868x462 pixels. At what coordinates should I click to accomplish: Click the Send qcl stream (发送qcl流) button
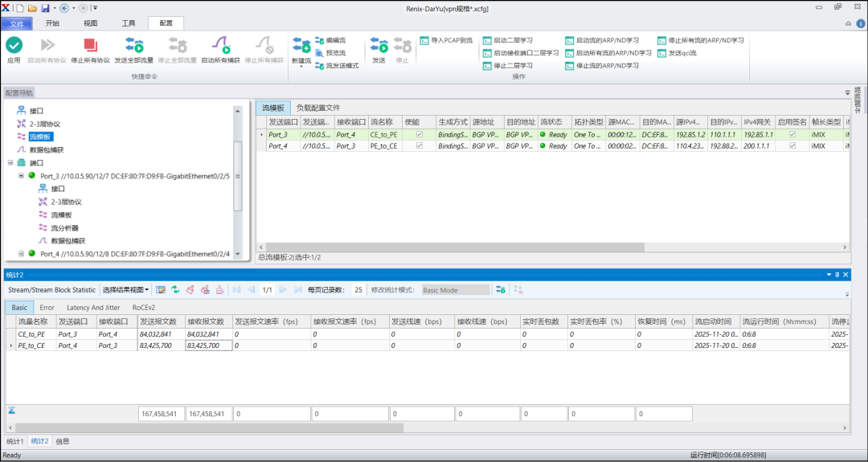point(677,53)
